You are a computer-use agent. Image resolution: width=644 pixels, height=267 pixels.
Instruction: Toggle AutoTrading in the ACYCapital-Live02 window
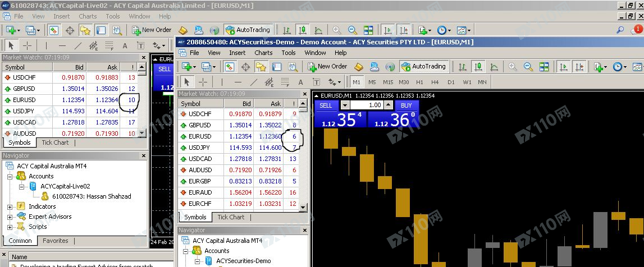[248, 30]
